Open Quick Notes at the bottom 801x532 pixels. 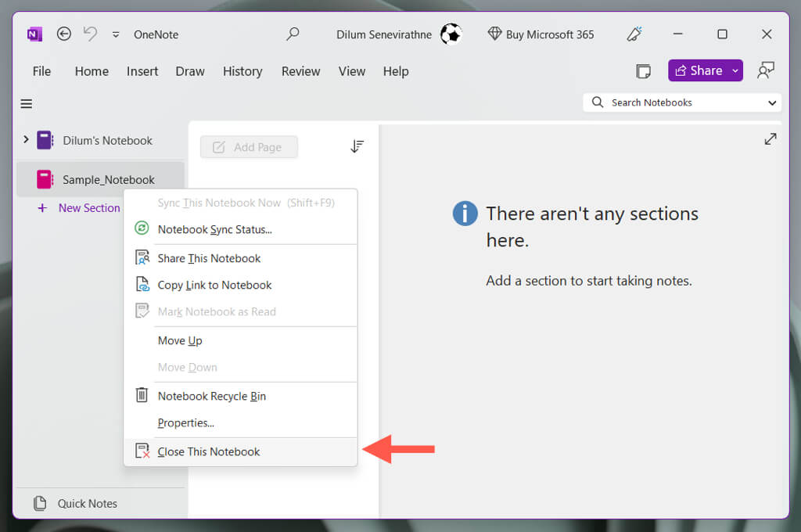pyautogui.click(x=87, y=504)
